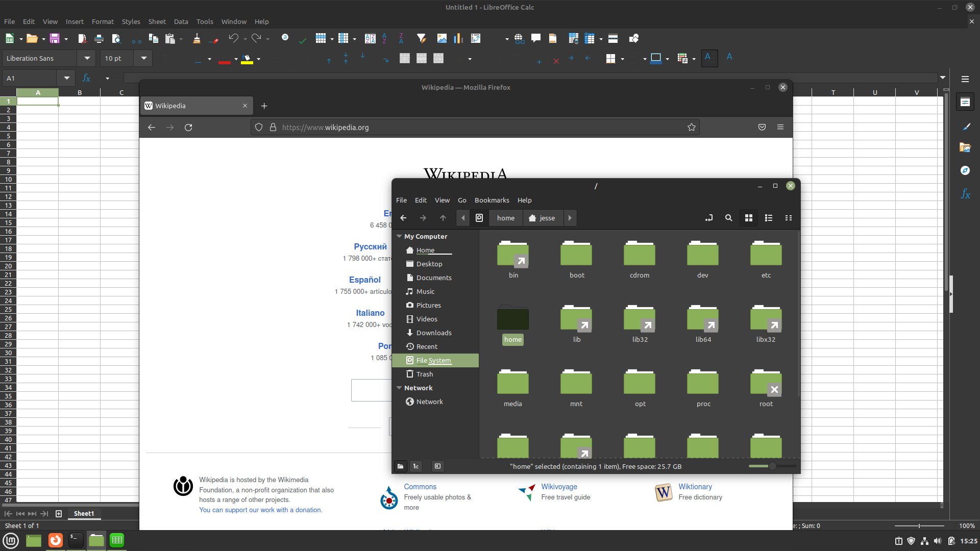980x551 pixels.
Task: Click the jesse breadcrumb path button
Action: pos(542,218)
